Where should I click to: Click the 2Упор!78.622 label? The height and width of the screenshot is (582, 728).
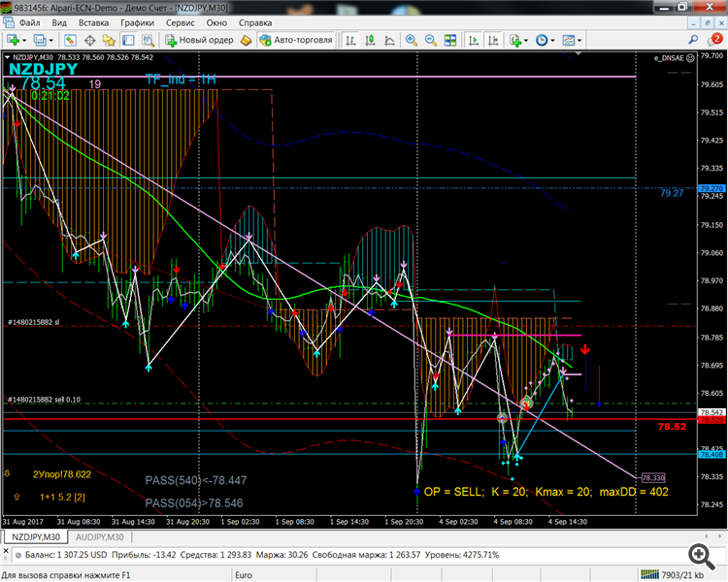coord(62,474)
